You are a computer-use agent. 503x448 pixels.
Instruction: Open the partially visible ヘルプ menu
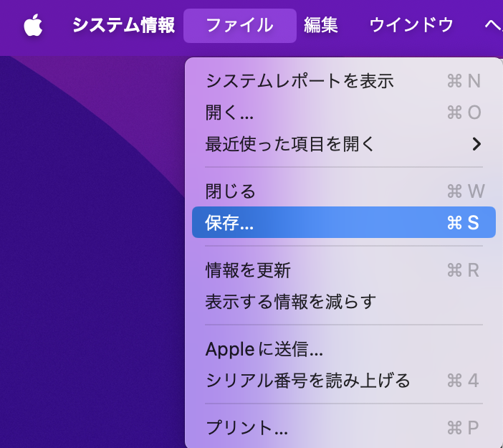click(494, 25)
